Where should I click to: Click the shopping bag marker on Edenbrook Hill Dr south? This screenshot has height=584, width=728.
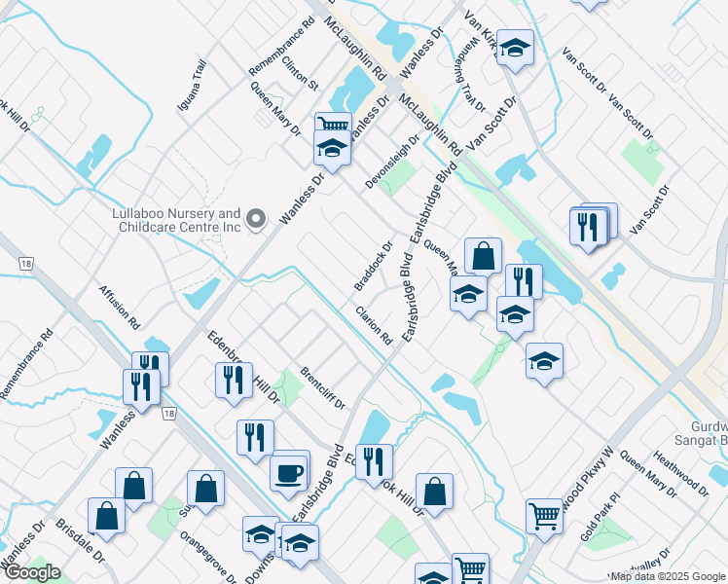point(435,493)
